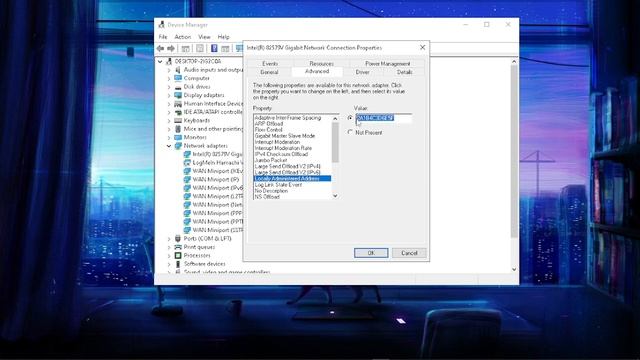Click Device Manager tree scroll-down arrow
The width and height of the screenshot is (640, 360).
point(514,269)
